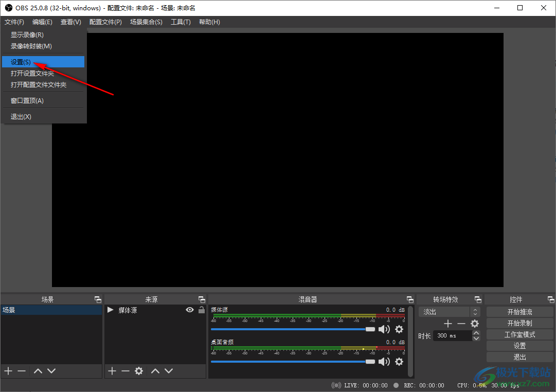Open the 配置文件(P) menu
The height and width of the screenshot is (392, 556).
pos(105,22)
